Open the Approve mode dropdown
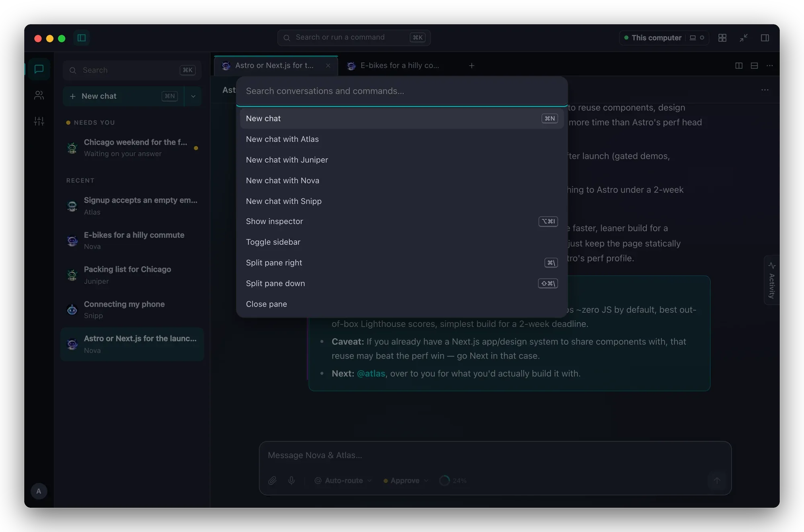The height and width of the screenshot is (532, 804). [406, 481]
